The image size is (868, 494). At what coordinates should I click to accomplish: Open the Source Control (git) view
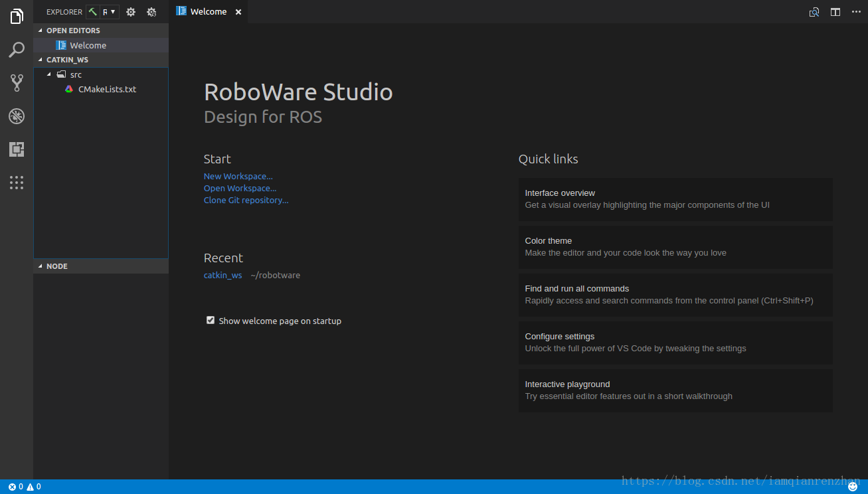[x=17, y=82]
